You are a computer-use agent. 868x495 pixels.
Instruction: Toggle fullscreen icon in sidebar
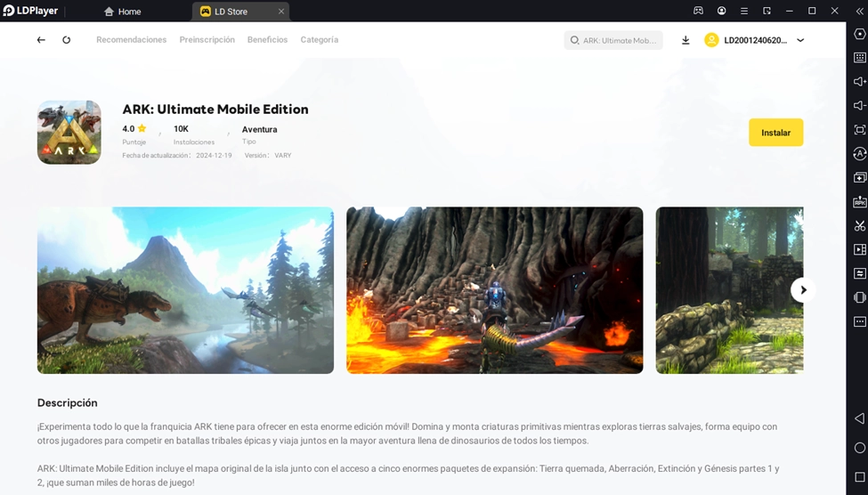860,130
